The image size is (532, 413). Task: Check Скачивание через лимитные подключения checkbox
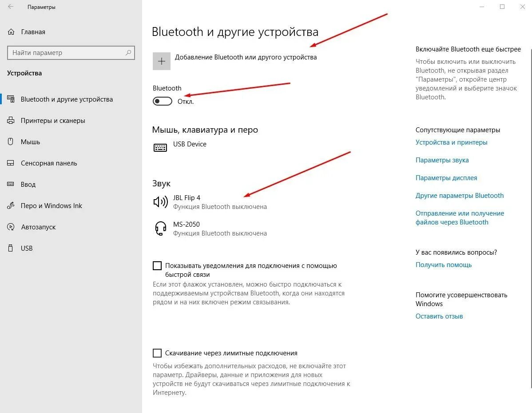coord(157,353)
